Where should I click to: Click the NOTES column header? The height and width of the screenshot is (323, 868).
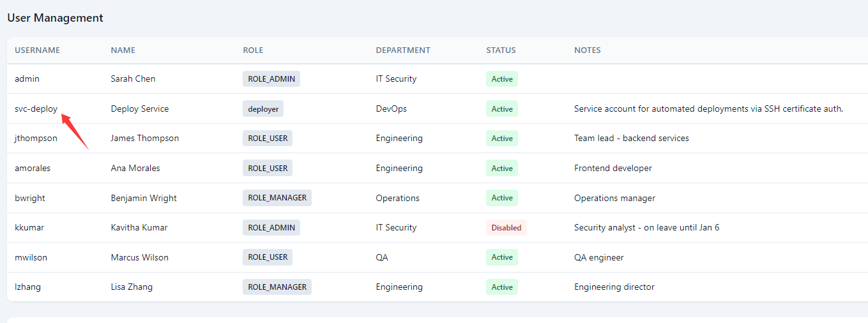[x=587, y=50]
